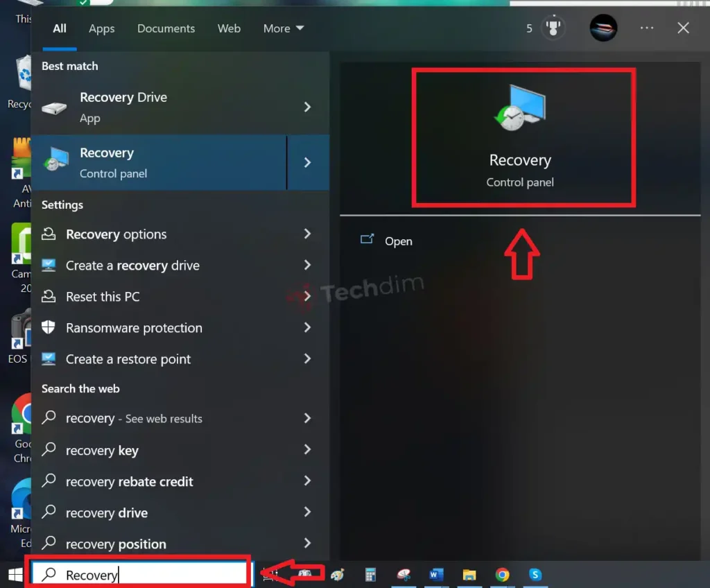Viewport: 710px width, 588px height.
Task: Expand the Recovery options chevron
Action: point(307,234)
